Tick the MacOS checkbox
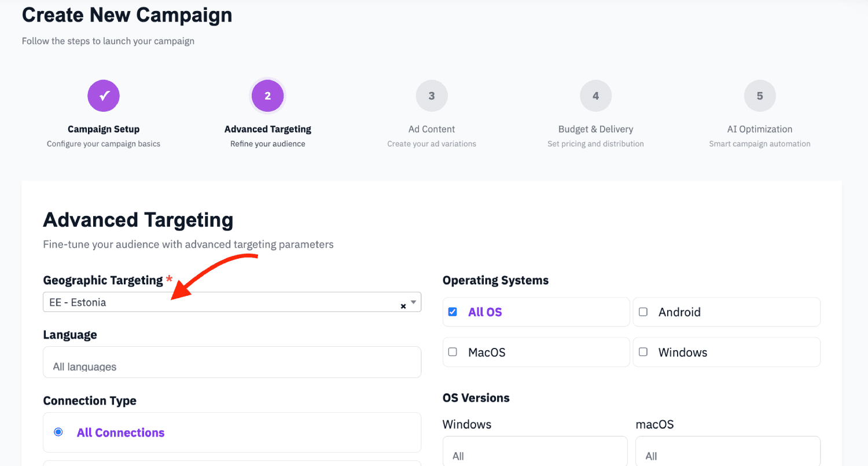The width and height of the screenshot is (868, 466). [453, 352]
